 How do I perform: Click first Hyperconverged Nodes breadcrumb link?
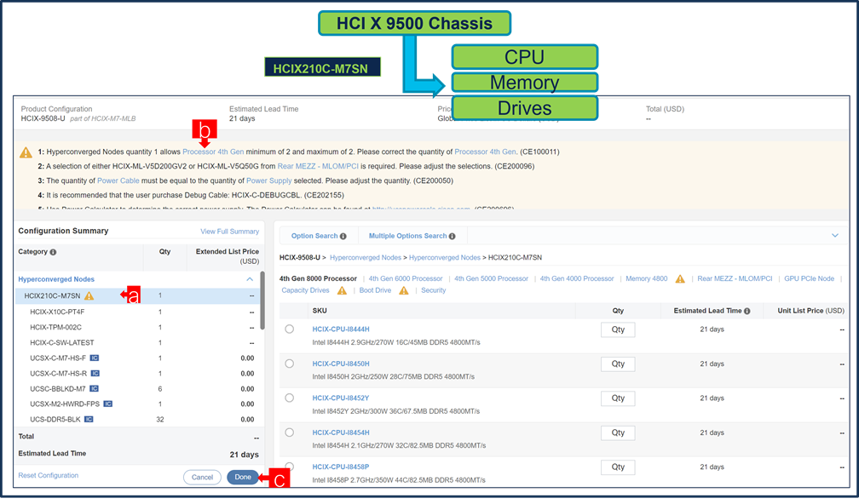coord(366,258)
